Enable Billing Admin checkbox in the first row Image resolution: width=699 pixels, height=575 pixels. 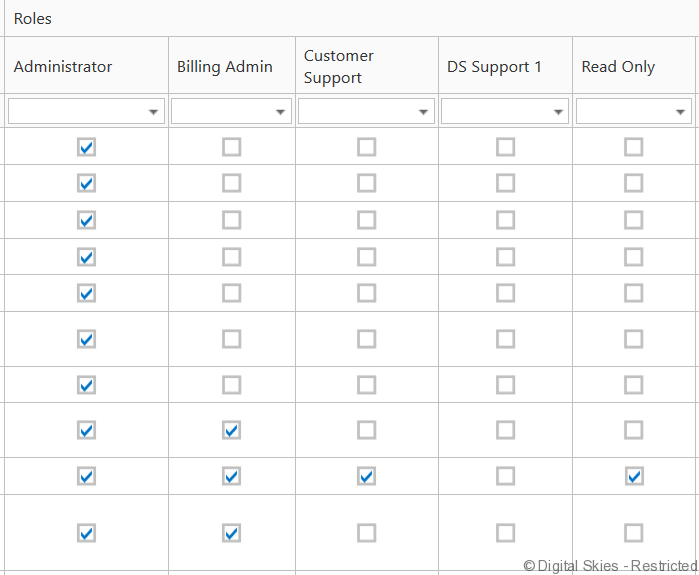pyautogui.click(x=232, y=147)
